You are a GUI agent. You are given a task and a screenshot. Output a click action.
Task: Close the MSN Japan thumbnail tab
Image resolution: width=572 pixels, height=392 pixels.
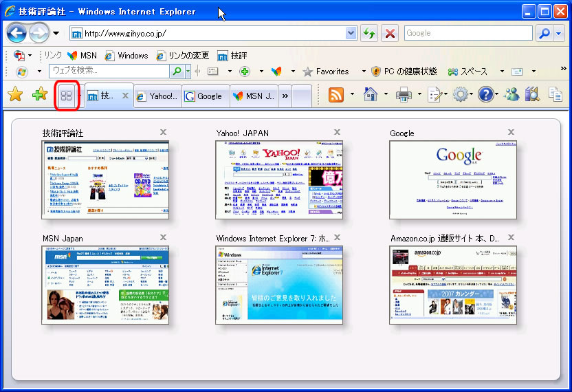(163, 237)
